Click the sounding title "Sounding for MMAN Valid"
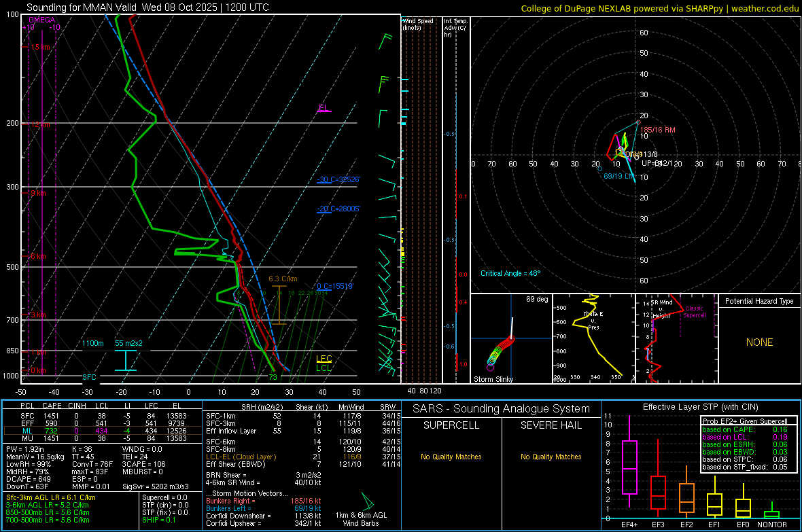 pos(82,7)
